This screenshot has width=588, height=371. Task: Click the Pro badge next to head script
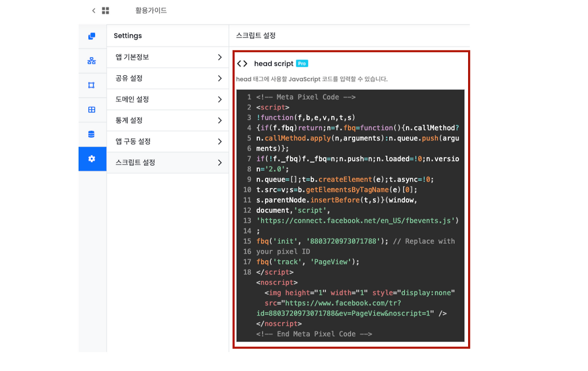(302, 63)
